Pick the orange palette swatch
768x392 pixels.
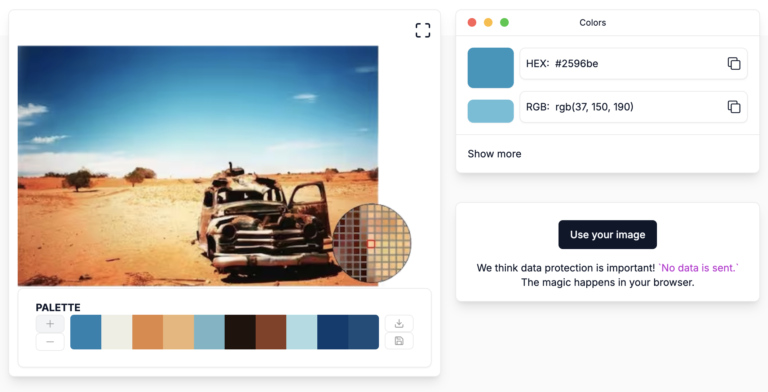[147, 332]
